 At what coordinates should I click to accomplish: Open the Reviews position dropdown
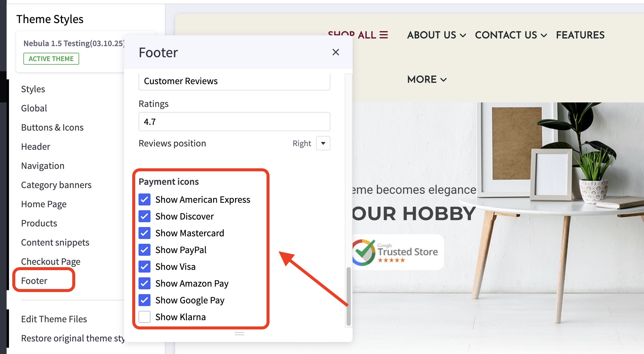click(x=323, y=143)
